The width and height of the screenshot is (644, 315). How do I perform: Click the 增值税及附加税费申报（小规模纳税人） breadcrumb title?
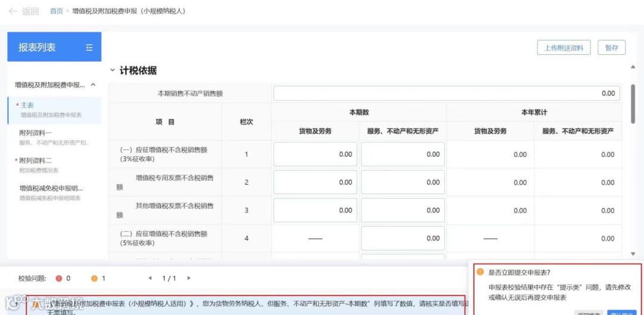point(129,11)
